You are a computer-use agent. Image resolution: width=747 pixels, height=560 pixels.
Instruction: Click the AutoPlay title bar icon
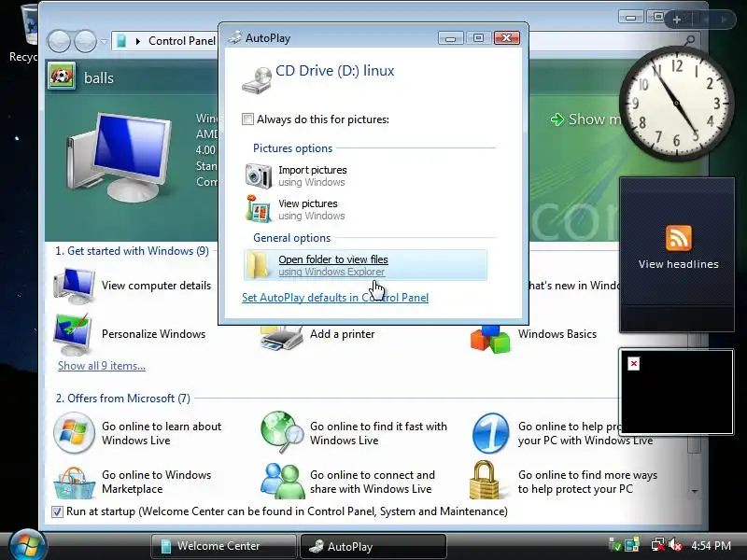click(235, 37)
